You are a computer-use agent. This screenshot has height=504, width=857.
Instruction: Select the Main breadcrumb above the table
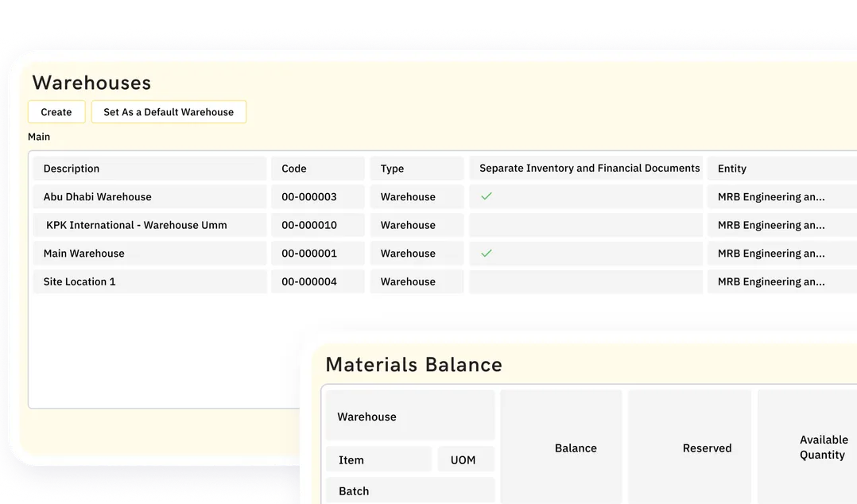click(x=39, y=136)
